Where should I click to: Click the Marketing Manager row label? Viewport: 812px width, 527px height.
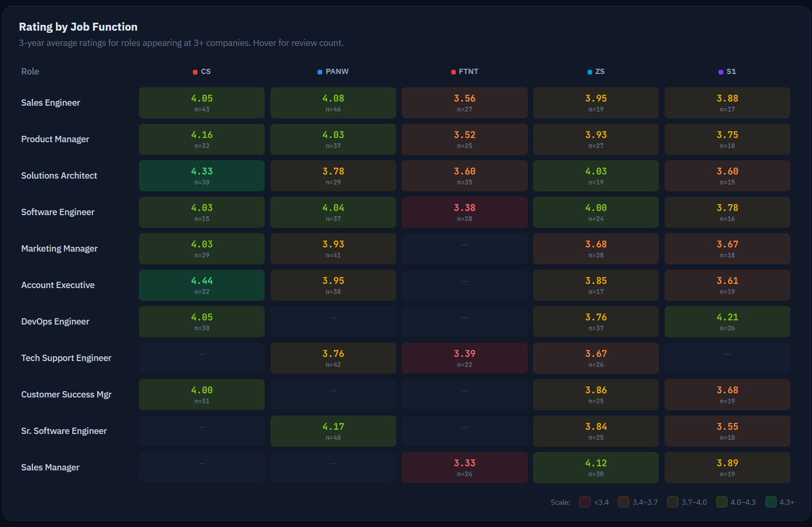tap(59, 248)
